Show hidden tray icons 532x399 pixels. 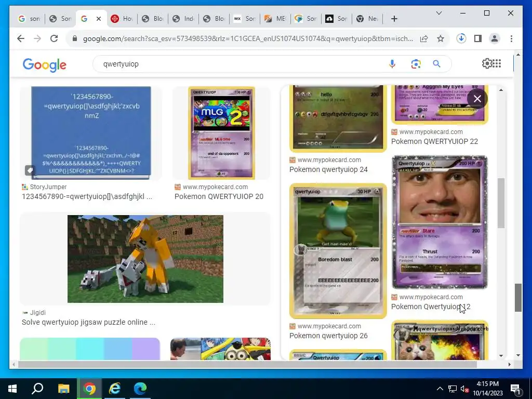[x=440, y=389]
